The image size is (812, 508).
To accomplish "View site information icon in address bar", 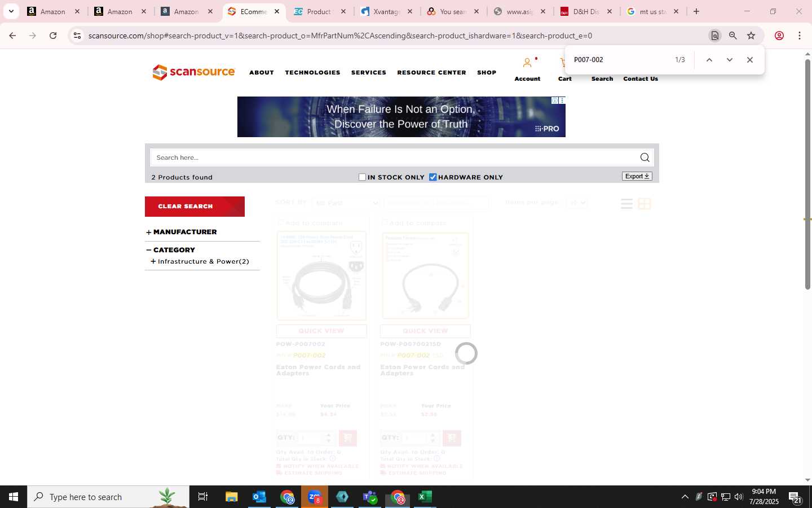I will (x=77, y=36).
